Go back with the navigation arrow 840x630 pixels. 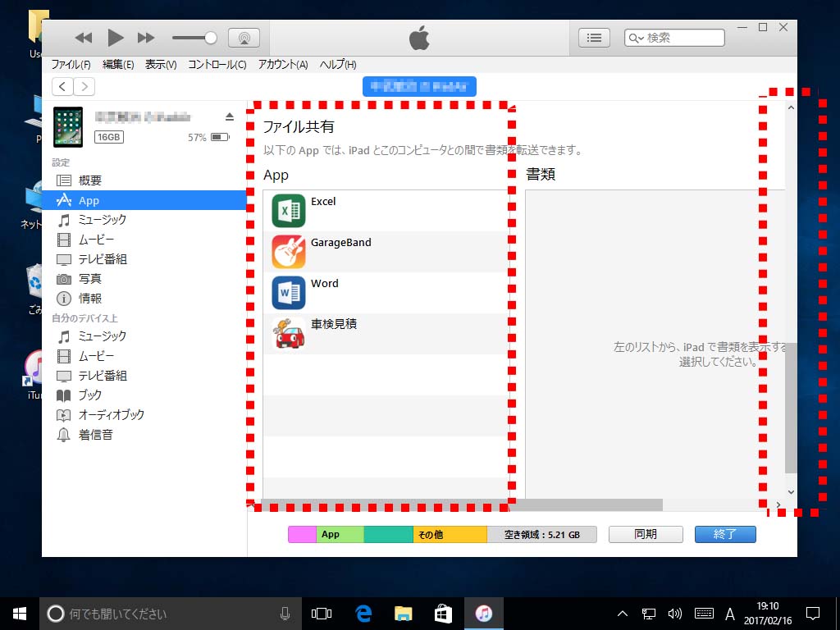tap(62, 87)
